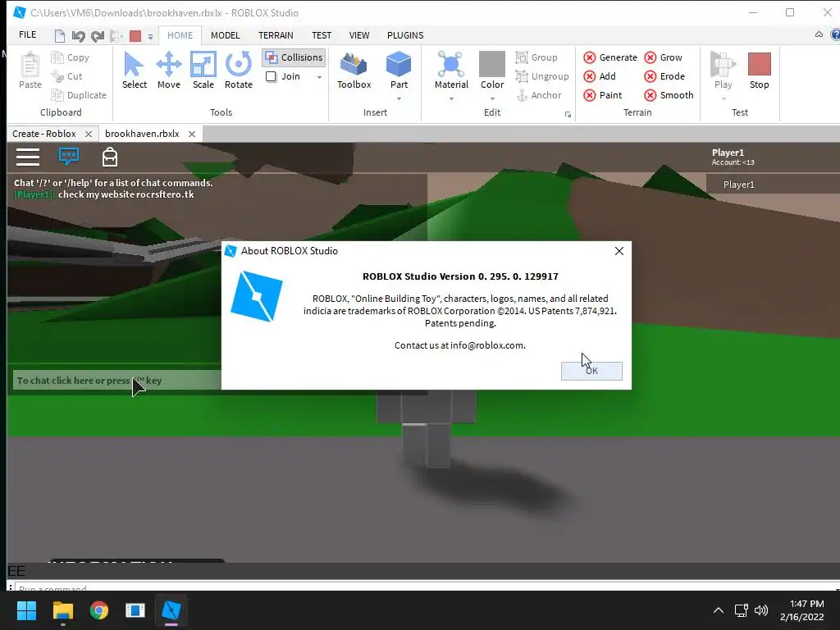Expand the Material dropdown arrow
Image resolution: width=840 pixels, height=630 pixels.
(451, 98)
